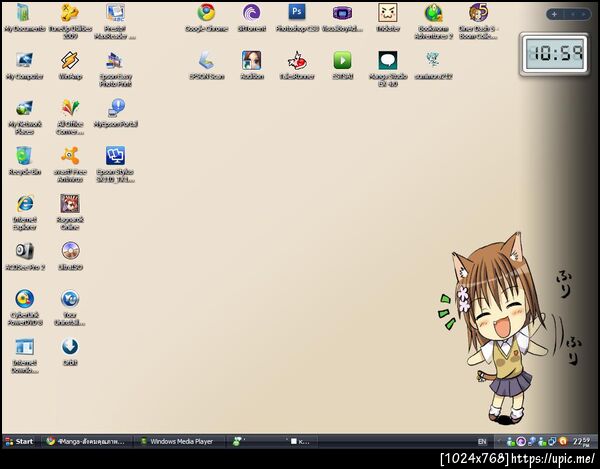The height and width of the screenshot is (469, 600).
Task: Open the Messenger buddy taskbar button
Action: [272, 441]
